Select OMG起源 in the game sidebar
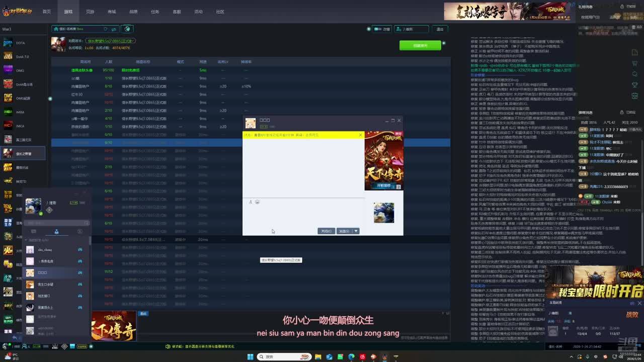 pyautogui.click(x=23, y=98)
